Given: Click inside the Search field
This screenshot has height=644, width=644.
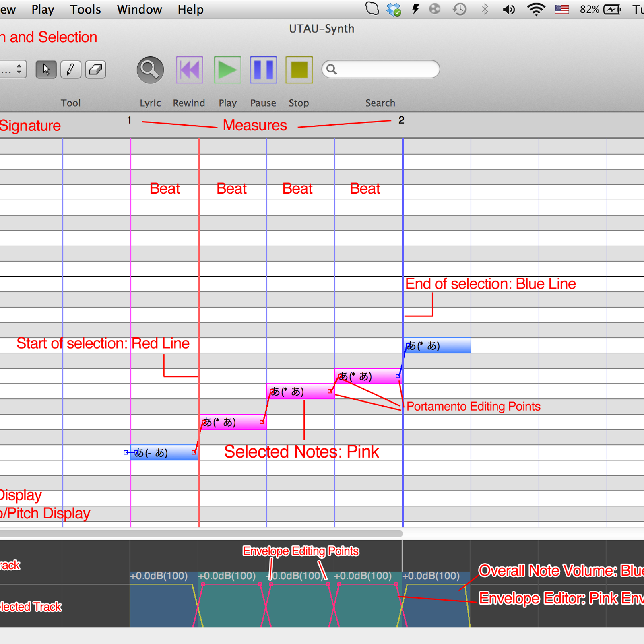Looking at the screenshot, I should tap(380, 69).
